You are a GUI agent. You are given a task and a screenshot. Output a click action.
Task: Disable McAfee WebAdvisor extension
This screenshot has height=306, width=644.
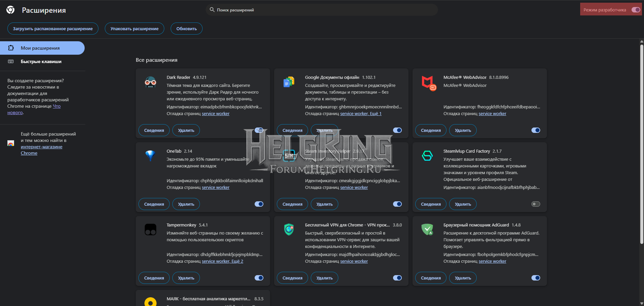(536, 130)
